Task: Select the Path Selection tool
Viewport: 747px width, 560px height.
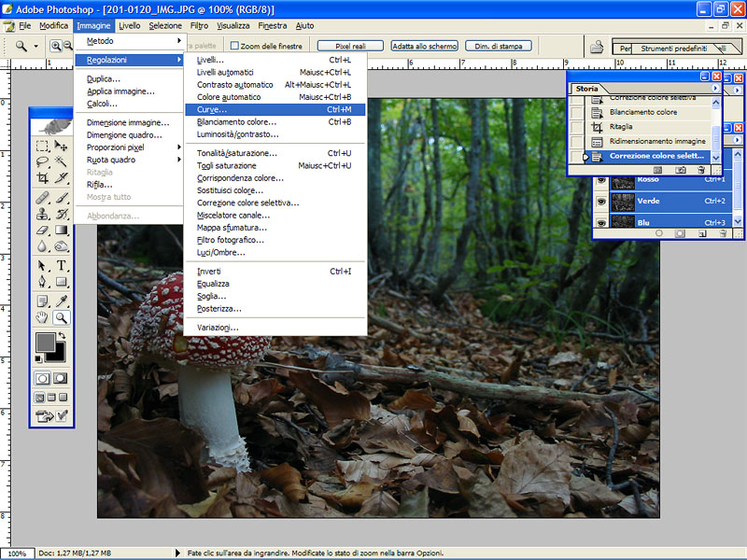Action: [42, 265]
